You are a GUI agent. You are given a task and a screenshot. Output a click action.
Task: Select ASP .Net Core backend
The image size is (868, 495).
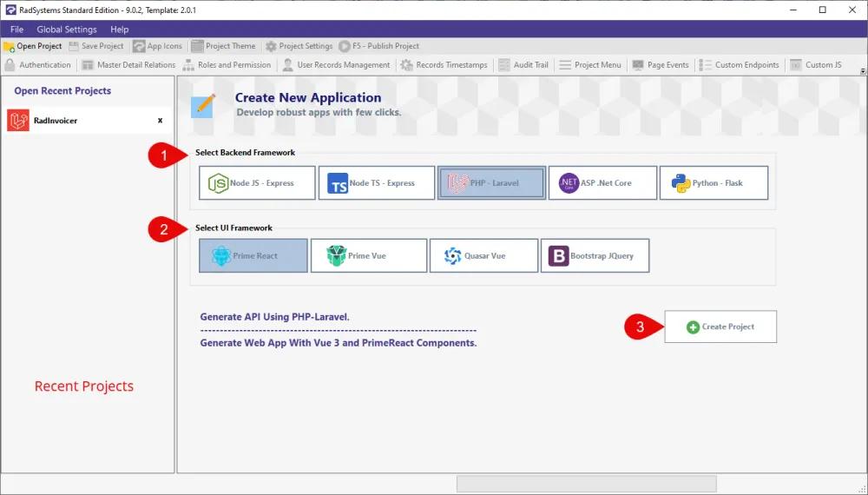coord(603,182)
